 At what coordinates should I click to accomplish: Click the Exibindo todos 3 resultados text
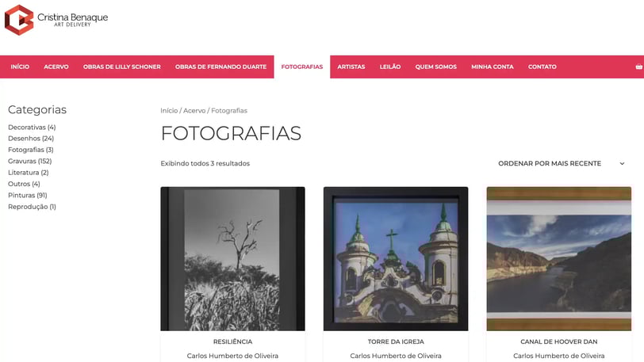click(x=205, y=163)
